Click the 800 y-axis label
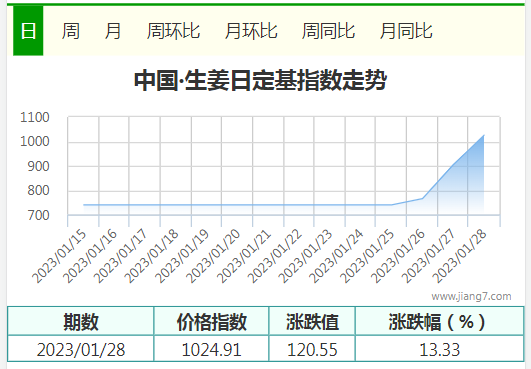The image size is (531, 369). click(x=39, y=191)
